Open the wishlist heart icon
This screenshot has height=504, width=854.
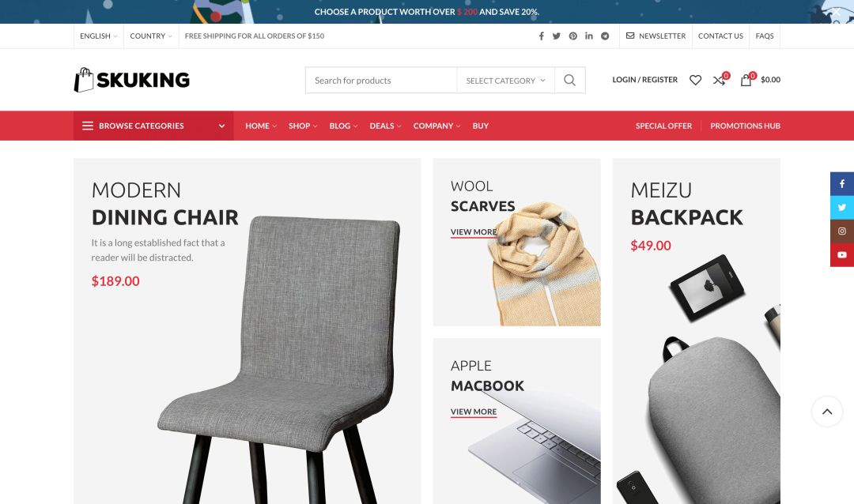tap(696, 80)
